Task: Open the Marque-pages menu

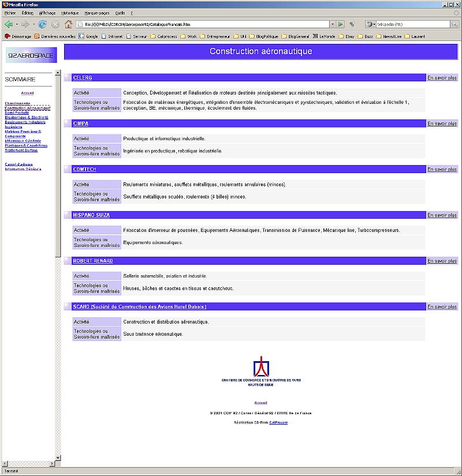Action: pyautogui.click(x=97, y=13)
